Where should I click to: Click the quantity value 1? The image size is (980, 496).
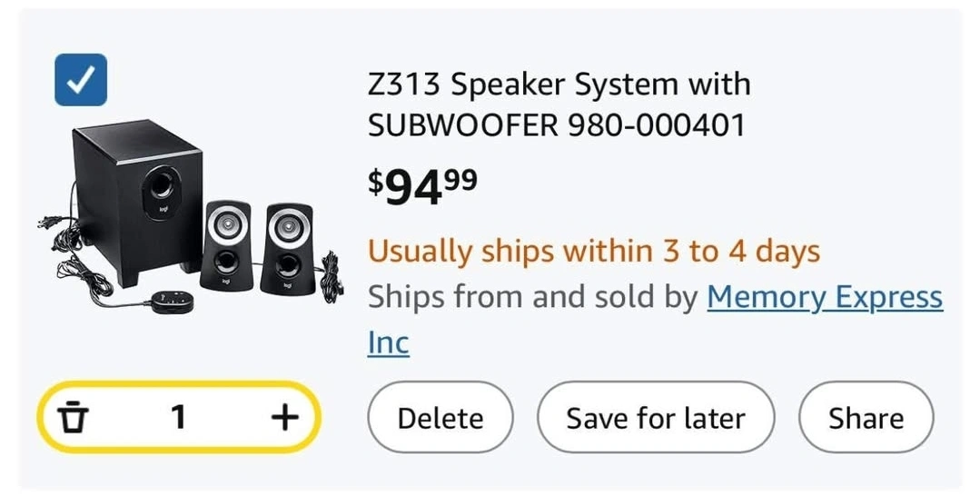(178, 418)
